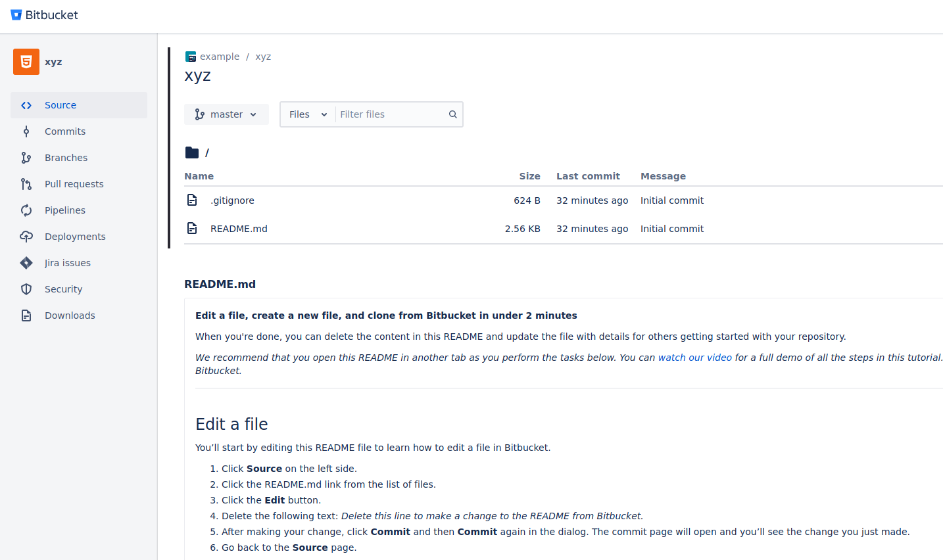Click the Branches sidebar icon
The width and height of the screenshot is (943, 560).
pyautogui.click(x=26, y=158)
